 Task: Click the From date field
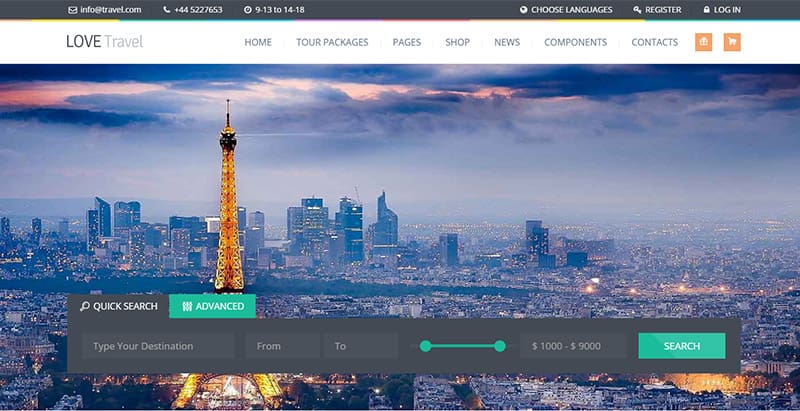point(281,346)
